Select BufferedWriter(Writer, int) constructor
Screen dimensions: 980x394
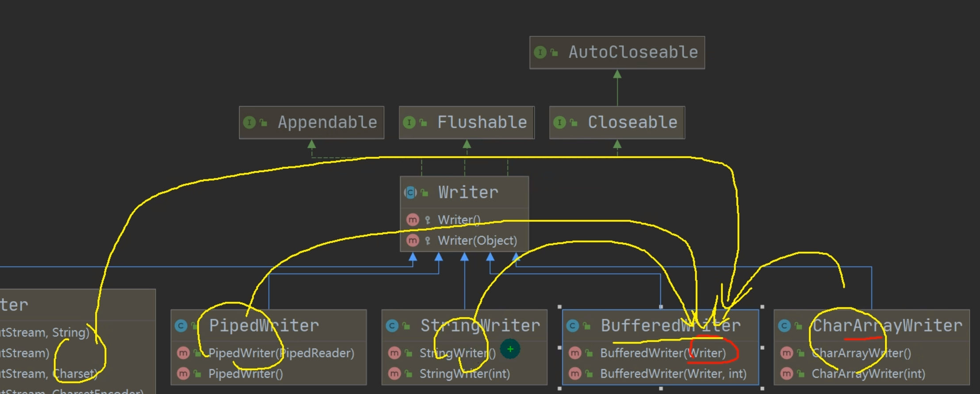point(661,374)
